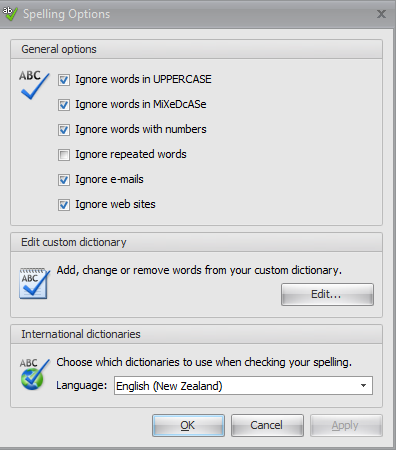Viewport: 396px width, 452px height.
Task: Click the ABC checkmark icon in General options
Action: pyautogui.click(x=34, y=85)
